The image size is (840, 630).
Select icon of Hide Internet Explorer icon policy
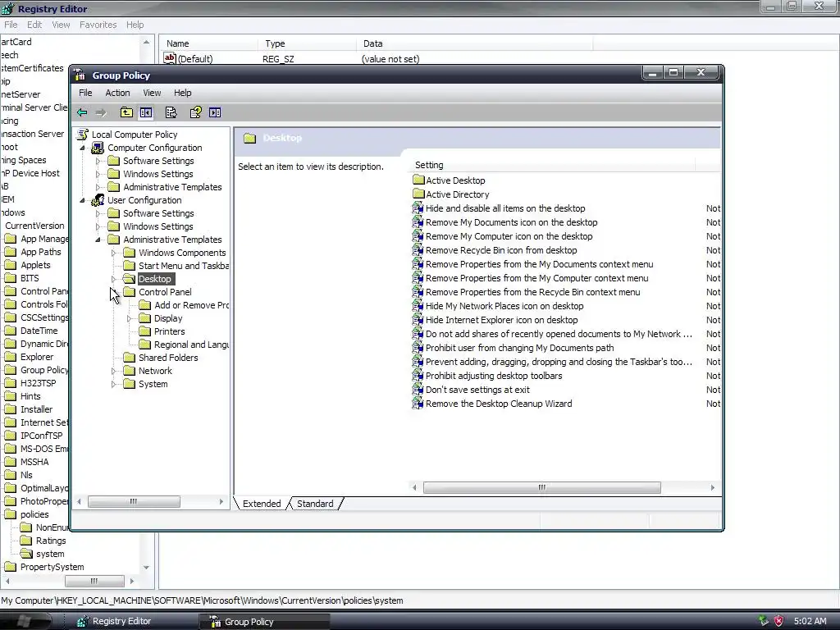click(x=418, y=320)
